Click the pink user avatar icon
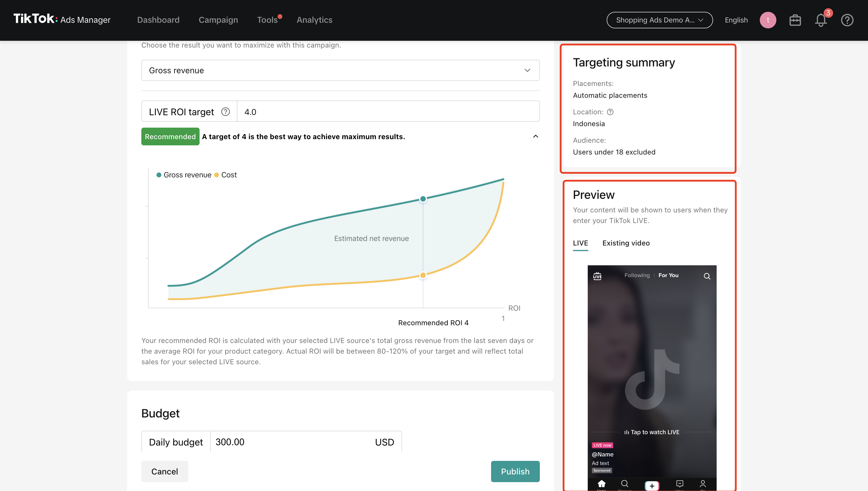This screenshot has width=868, height=491. 768,20
